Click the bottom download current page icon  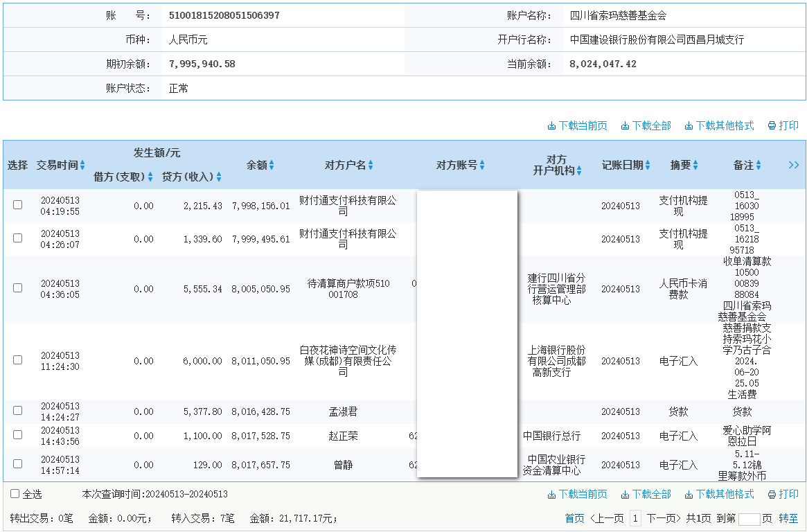[551, 495]
